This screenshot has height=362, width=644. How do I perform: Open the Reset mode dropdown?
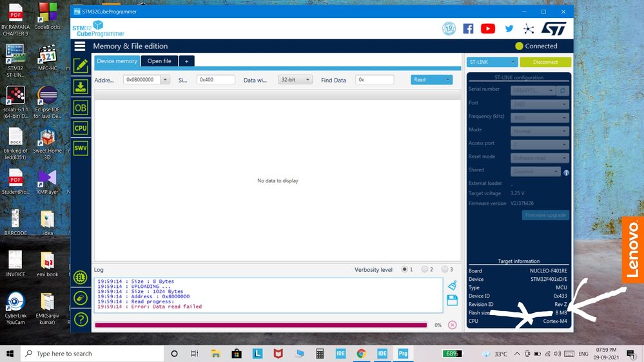point(540,158)
